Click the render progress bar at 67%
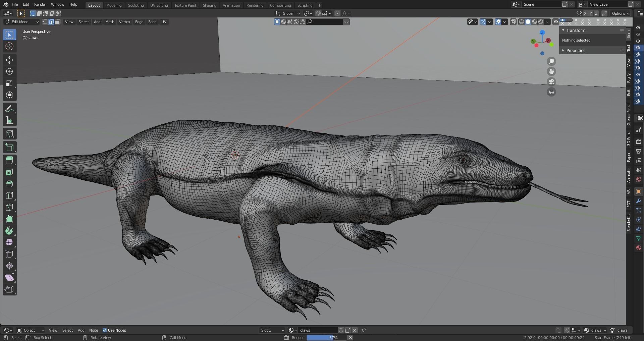Screen dimensions: 644x341 (327, 338)
